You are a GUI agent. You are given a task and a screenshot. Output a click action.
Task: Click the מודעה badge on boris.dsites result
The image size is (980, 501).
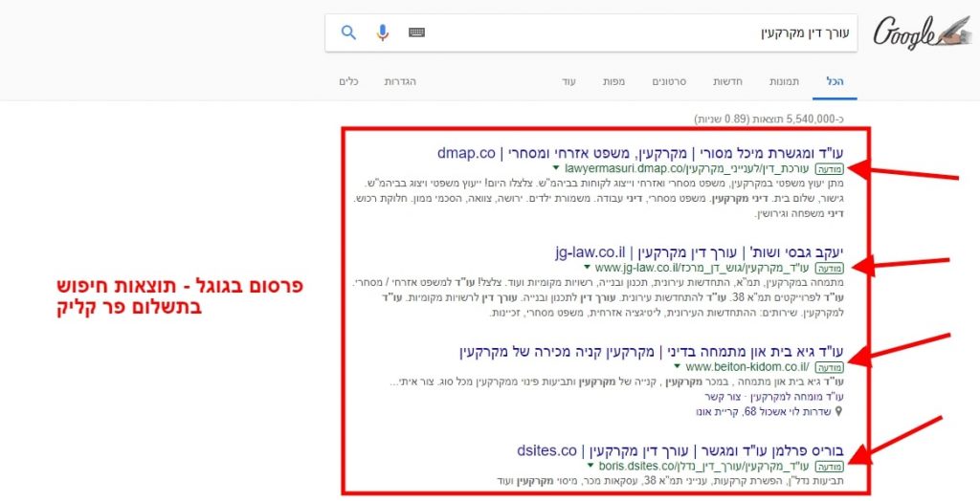click(x=830, y=467)
